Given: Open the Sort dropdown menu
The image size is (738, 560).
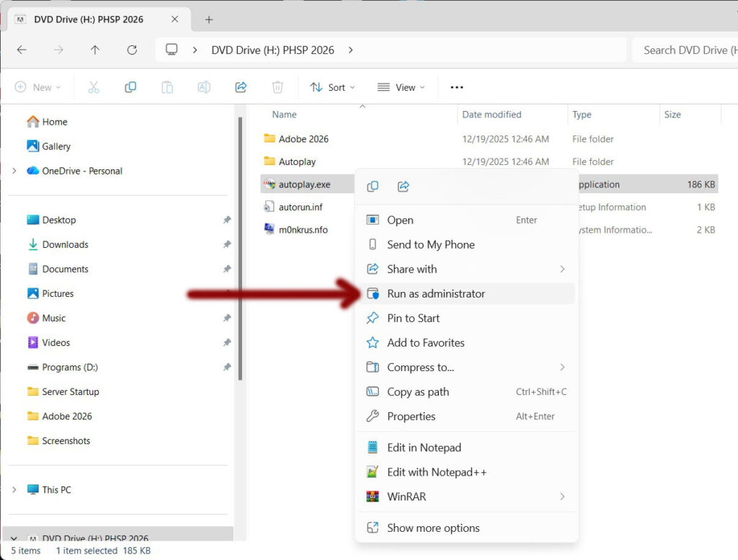Looking at the screenshot, I should tap(332, 87).
